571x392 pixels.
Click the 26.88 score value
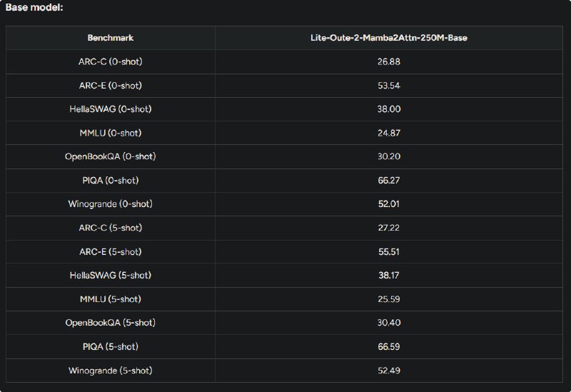[x=388, y=61]
